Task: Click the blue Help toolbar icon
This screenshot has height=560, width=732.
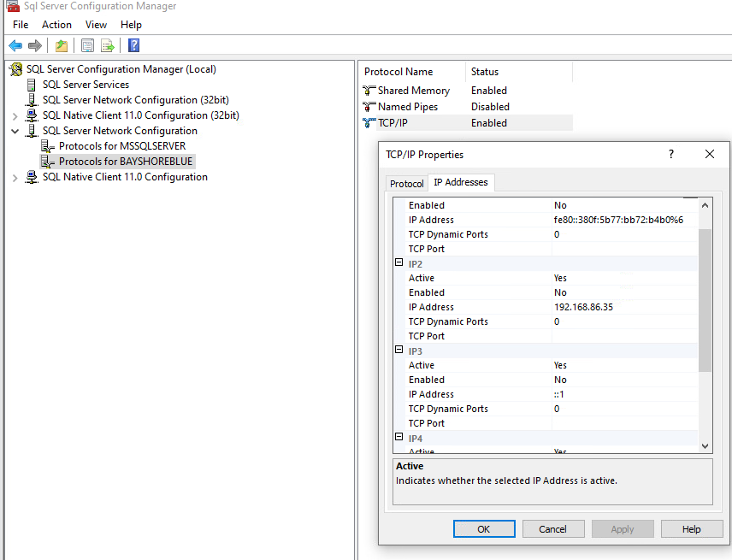Action: coord(133,45)
